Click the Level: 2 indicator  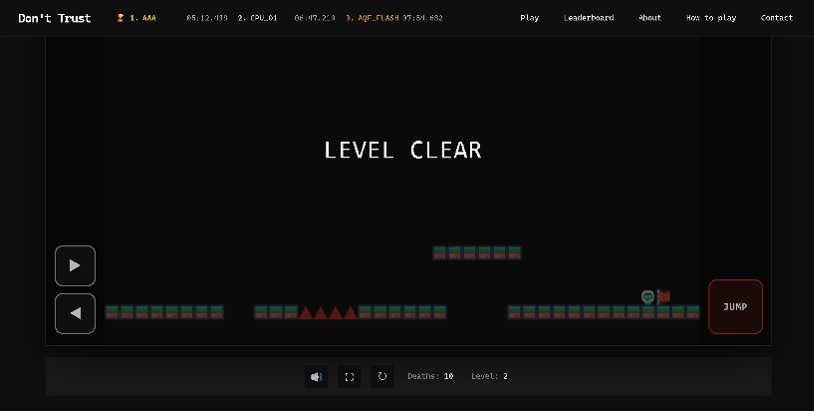coord(489,376)
